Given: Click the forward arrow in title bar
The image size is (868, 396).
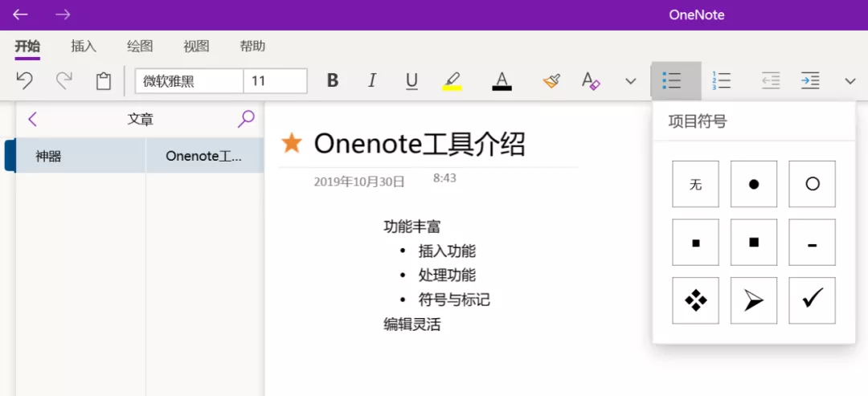Looking at the screenshot, I should (63, 15).
